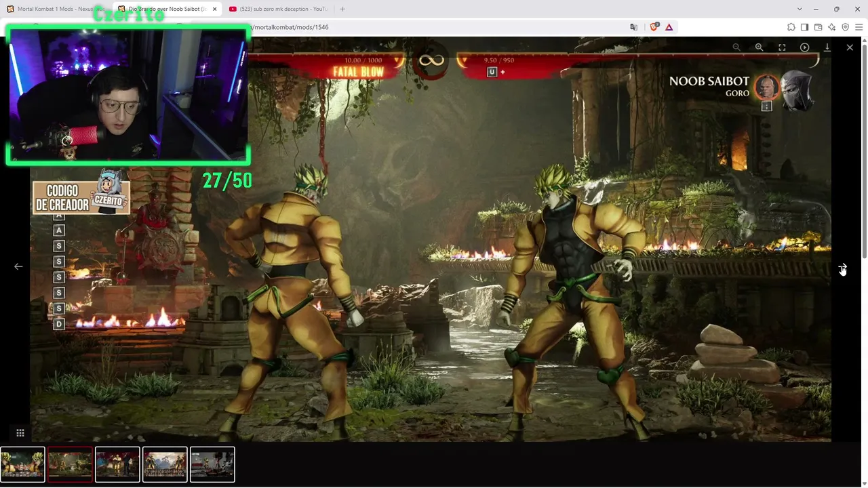The height and width of the screenshot is (488, 868).
Task: Open the browser main menu
Action: [859, 27]
